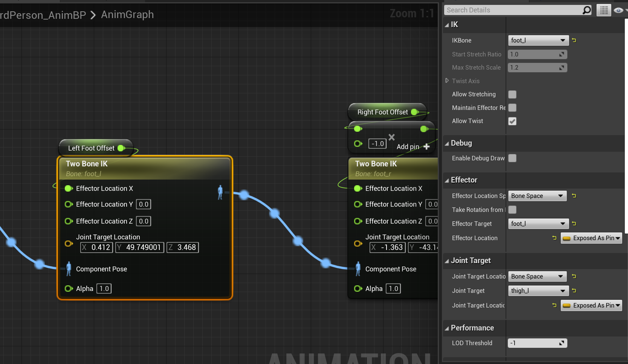628x364 pixels.
Task: Toggle the Details view options eye icon
Action: click(618, 10)
